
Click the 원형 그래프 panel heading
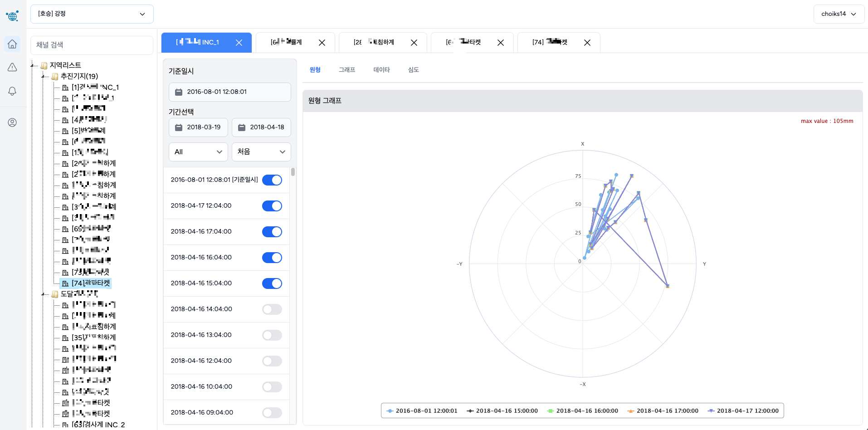pyautogui.click(x=325, y=101)
